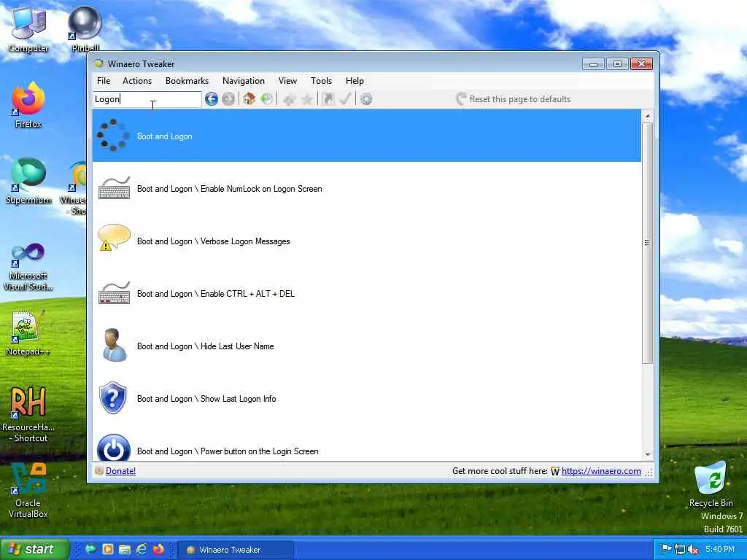Click the shield question mark Logon Info icon
747x560 pixels.
pos(113,397)
